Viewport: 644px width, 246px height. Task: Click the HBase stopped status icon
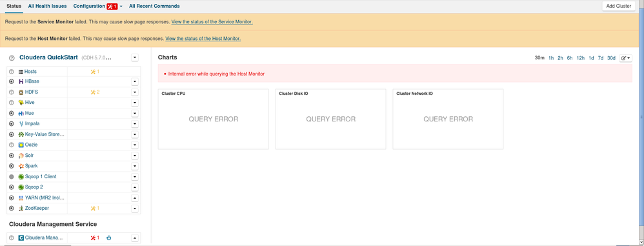click(12, 81)
